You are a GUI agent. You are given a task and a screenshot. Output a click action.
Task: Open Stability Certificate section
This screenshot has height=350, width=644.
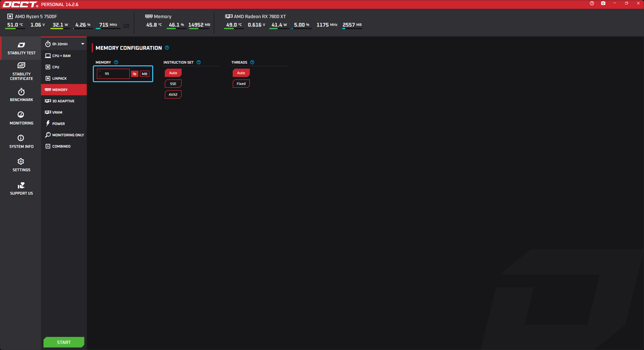(x=21, y=71)
